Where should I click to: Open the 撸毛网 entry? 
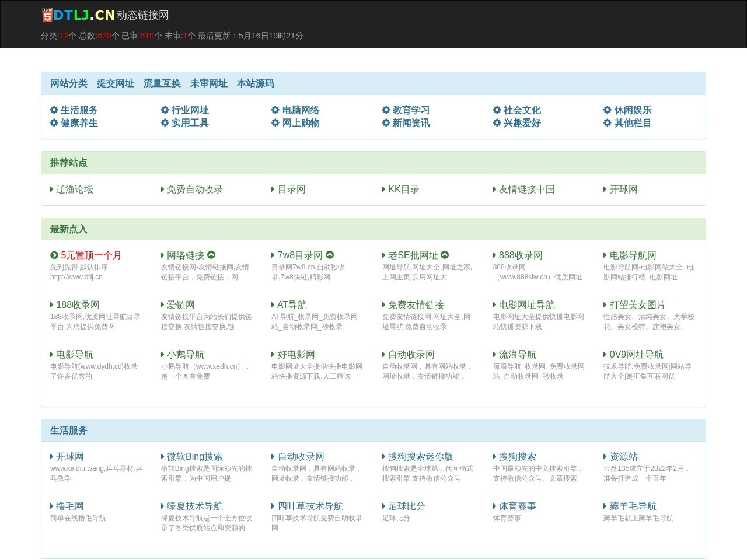[70, 506]
